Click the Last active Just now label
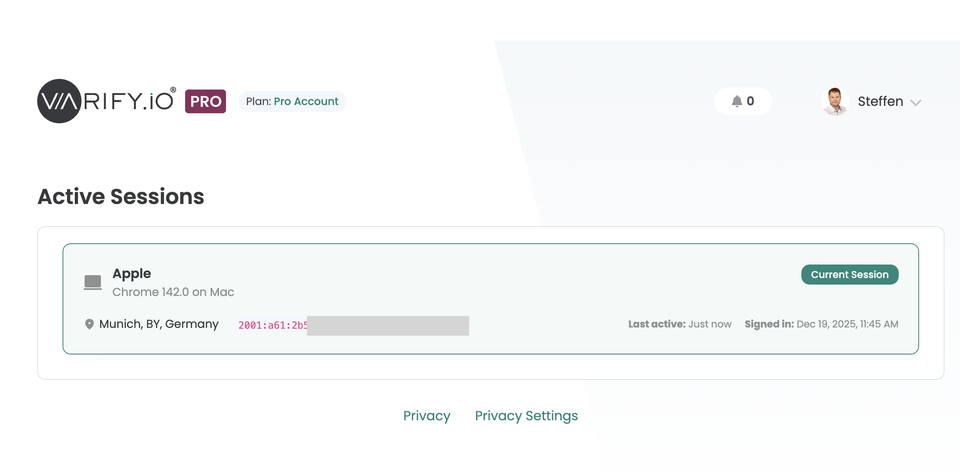 [680, 324]
